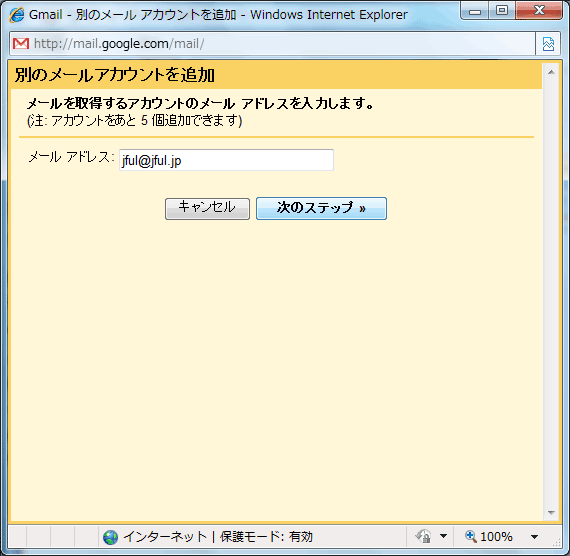Viewport: 570px width, 556px height.
Task: Close the Gmail popup window
Action: coord(539,11)
